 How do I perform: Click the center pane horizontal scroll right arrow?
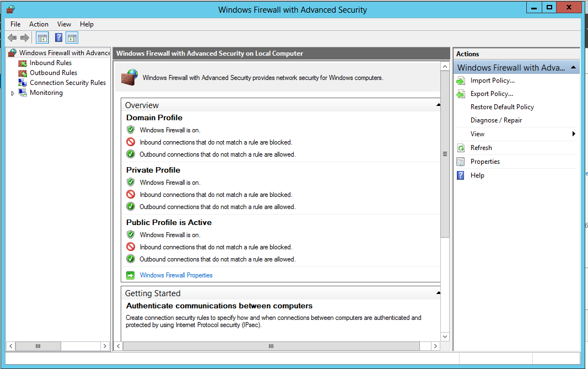[x=435, y=346]
